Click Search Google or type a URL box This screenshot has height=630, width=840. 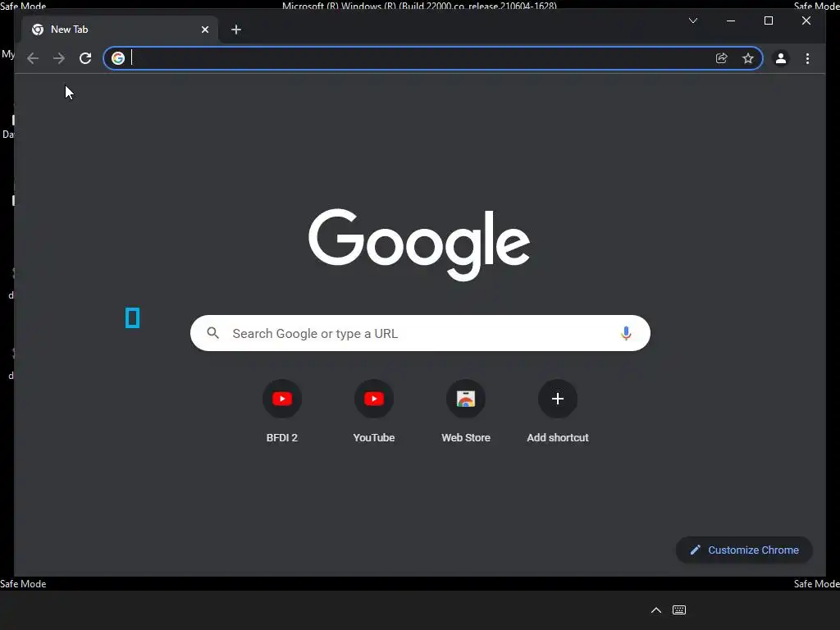click(420, 333)
